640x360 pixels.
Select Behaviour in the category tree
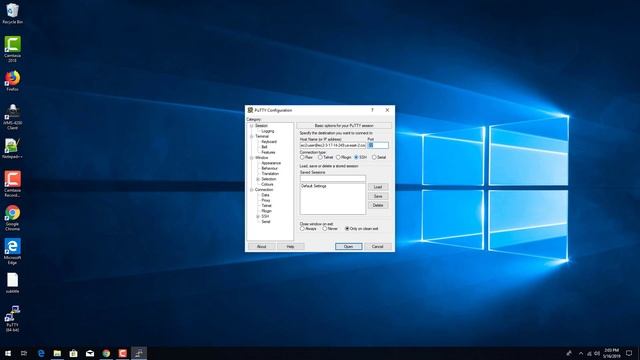(269, 168)
